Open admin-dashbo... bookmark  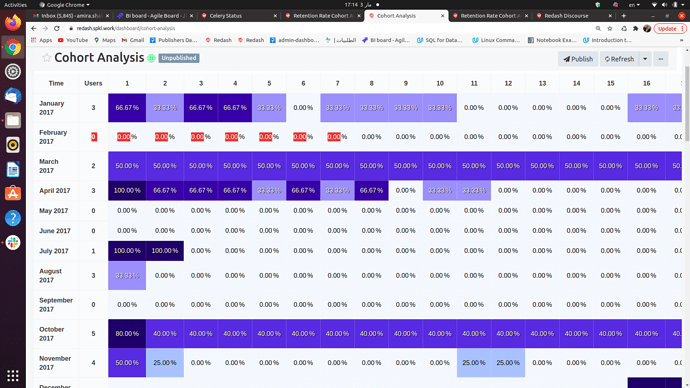click(294, 40)
